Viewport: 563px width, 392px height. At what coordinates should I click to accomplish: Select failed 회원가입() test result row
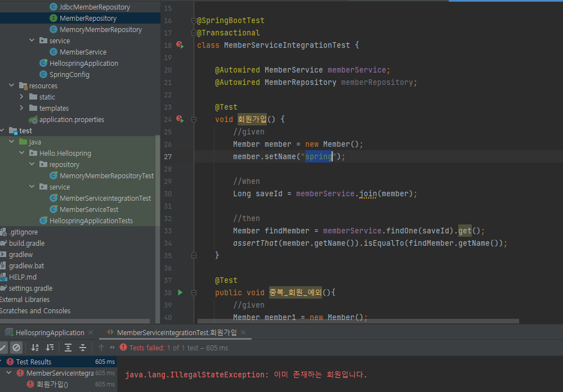pos(59,384)
